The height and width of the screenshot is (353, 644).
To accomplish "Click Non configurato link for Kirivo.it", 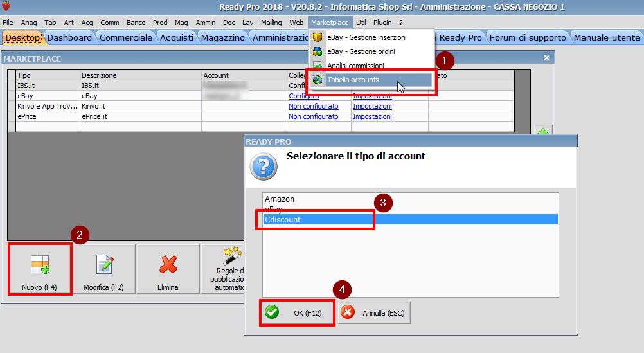I will 314,106.
